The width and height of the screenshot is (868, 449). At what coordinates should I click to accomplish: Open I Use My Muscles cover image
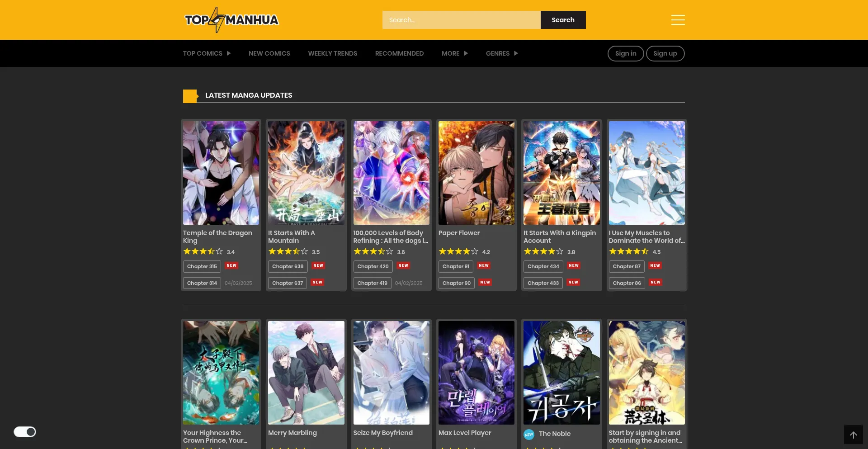[647, 173]
